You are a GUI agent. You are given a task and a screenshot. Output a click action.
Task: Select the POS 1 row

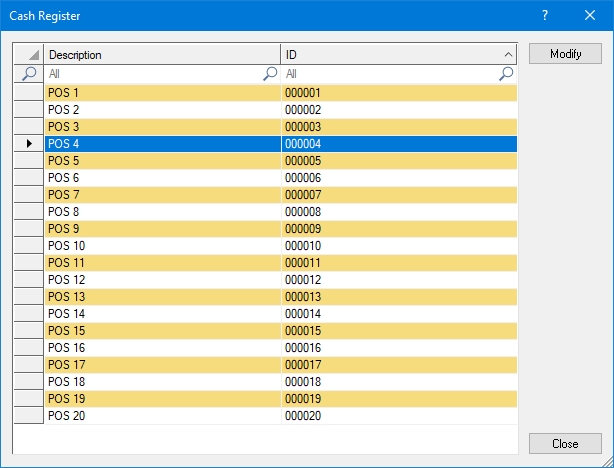[x=160, y=93]
